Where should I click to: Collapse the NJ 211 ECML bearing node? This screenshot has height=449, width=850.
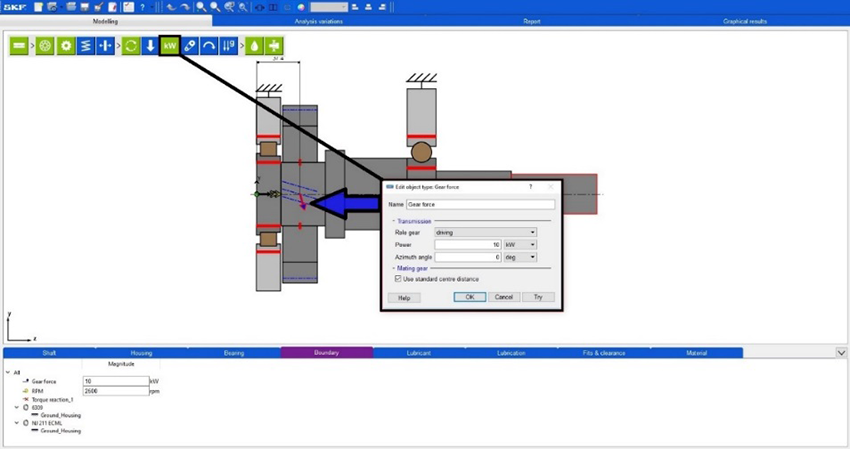pyautogui.click(x=17, y=423)
